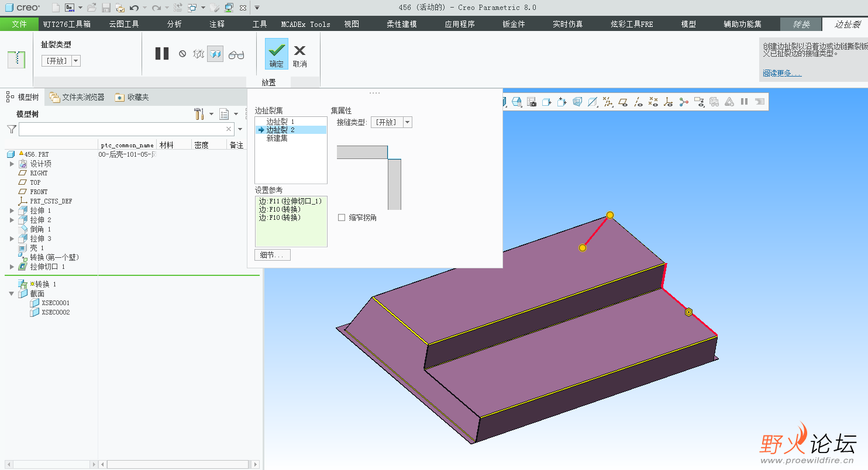This screenshot has height=470, width=868.
Task: Switch to the 视图 ribbon tab
Action: pyautogui.click(x=352, y=24)
